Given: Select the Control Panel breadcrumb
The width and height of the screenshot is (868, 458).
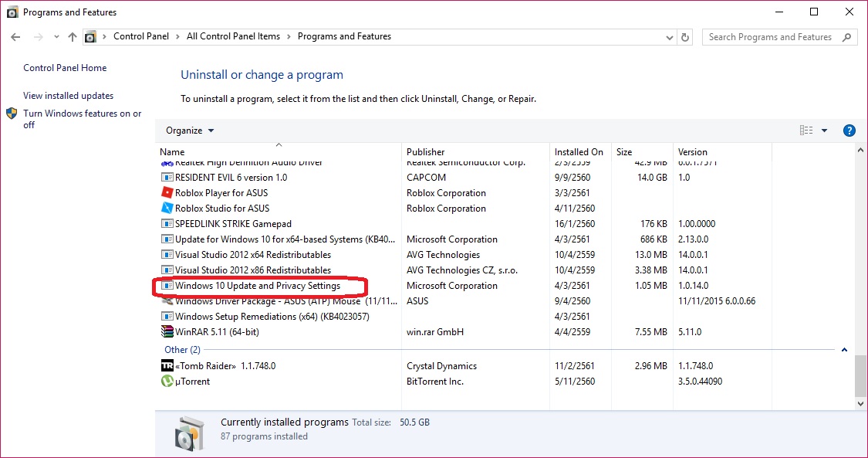Looking at the screenshot, I should [141, 36].
